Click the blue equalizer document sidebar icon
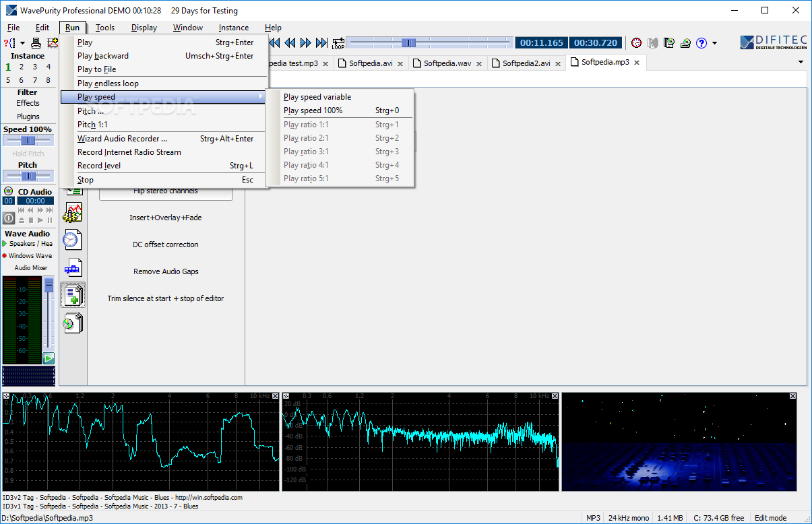 click(x=73, y=267)
